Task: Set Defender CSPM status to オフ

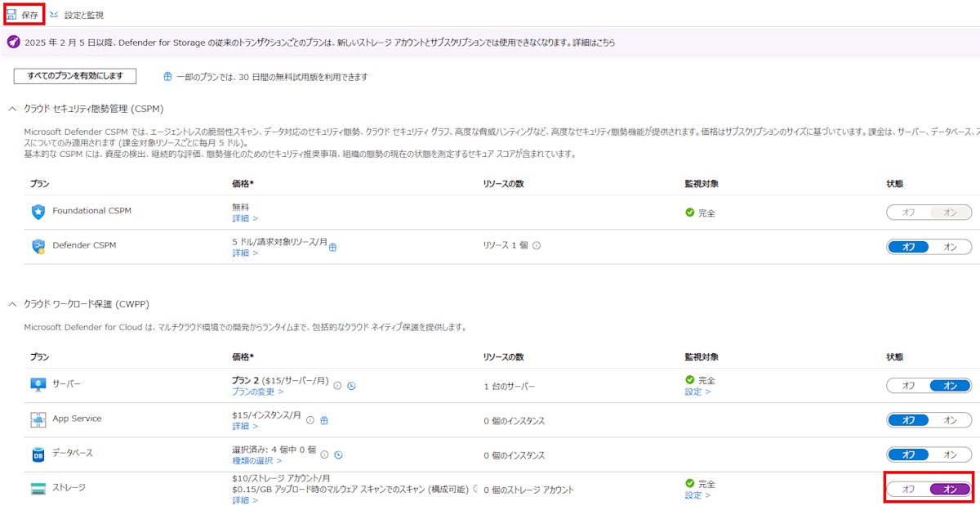Action: (908, 246)
